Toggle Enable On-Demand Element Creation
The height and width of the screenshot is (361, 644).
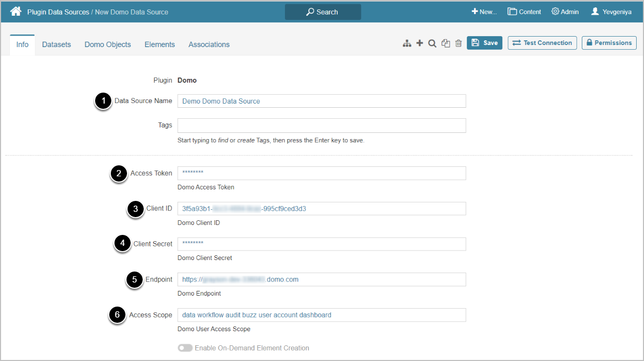coord(185,348)
